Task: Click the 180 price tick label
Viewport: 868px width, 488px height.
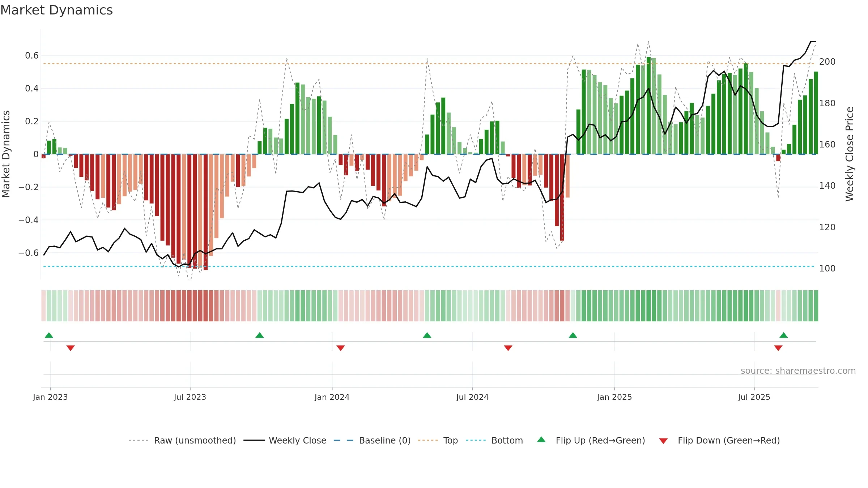Action: tap(827, 103)
